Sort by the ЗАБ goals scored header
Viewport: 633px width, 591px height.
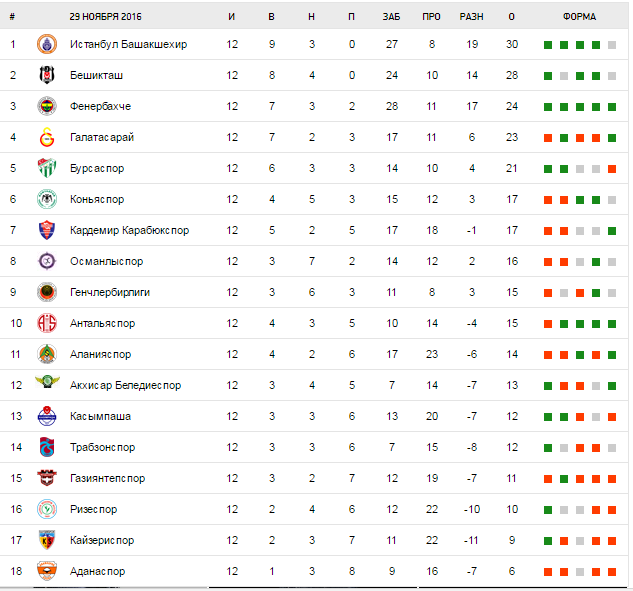click(391, 17)
